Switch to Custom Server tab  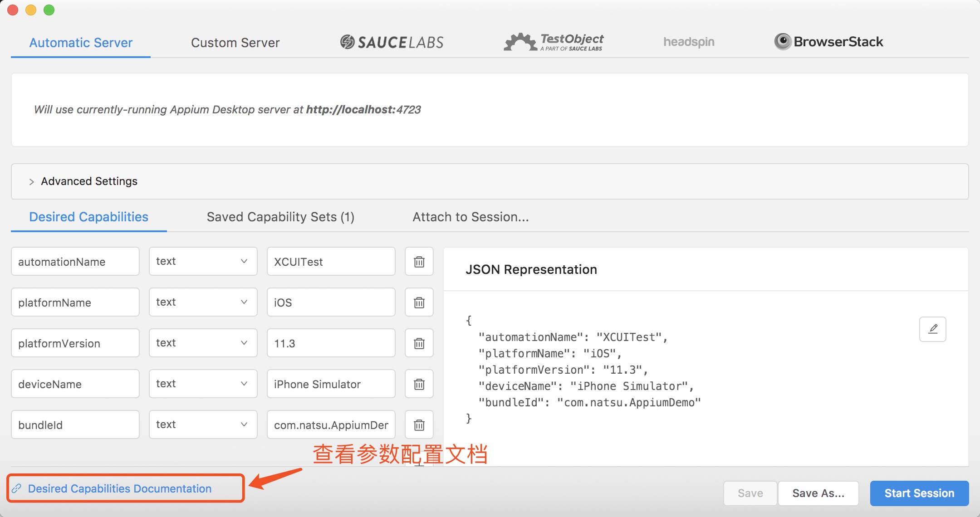pos(235,43)
